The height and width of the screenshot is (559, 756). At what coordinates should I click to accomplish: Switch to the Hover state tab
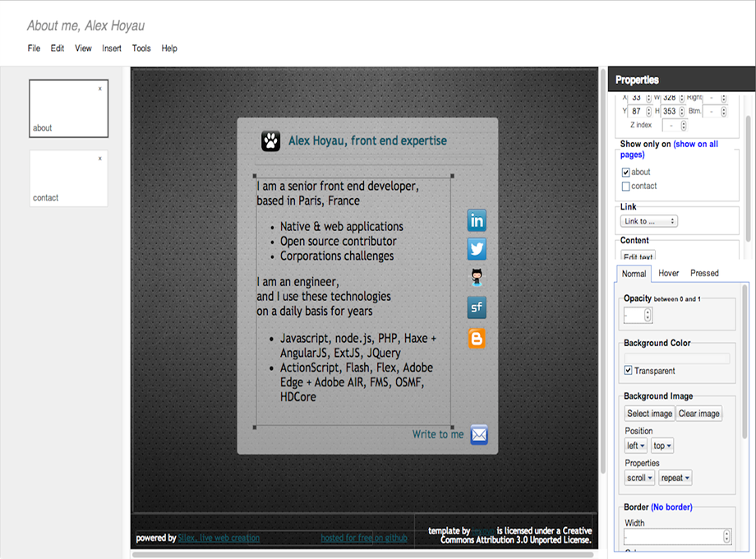tap(668, 272)
